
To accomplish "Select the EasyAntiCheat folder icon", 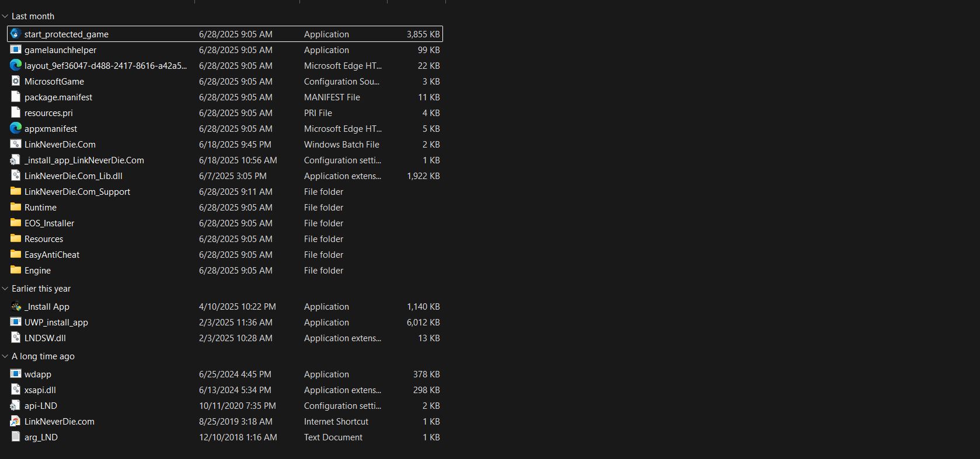I will coord(16,254).
